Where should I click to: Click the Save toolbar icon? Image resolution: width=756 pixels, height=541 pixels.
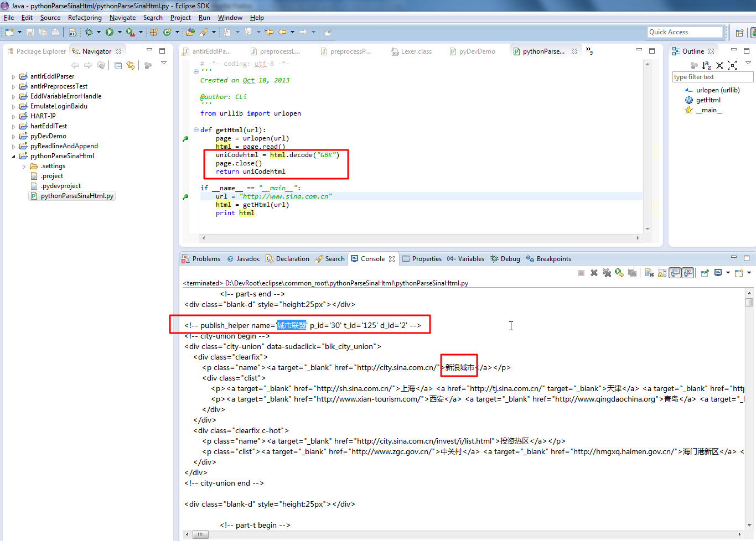pyautogui.click(x=30, y=32)
